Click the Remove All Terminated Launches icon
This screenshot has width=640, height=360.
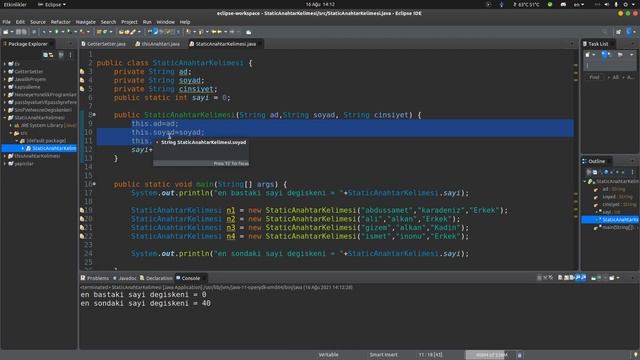click(x=551, y=278)
